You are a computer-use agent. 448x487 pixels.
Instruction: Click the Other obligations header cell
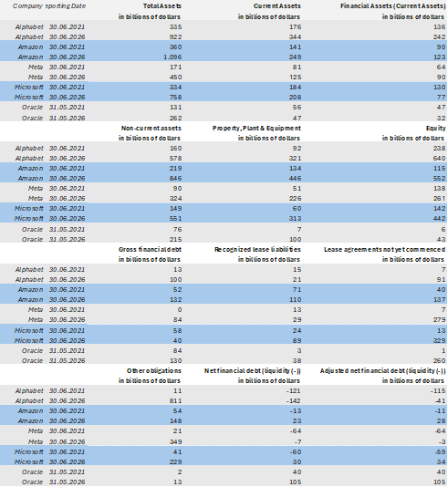[154, 370]
